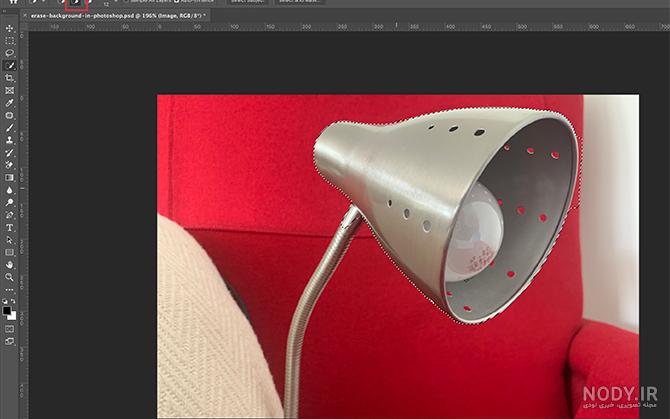Select the Zoom tool in toolbar
This screenshot has height=419, width=670.
9,277
